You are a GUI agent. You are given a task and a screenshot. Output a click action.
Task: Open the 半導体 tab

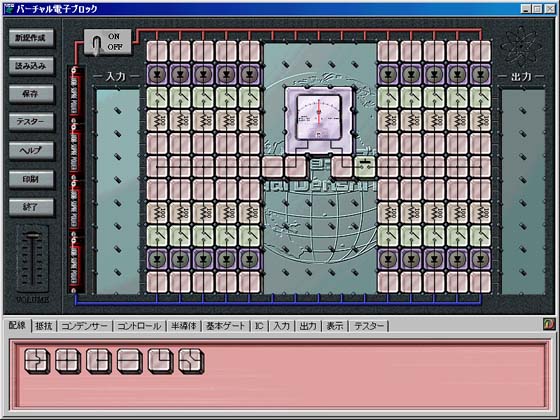(183, 326)
